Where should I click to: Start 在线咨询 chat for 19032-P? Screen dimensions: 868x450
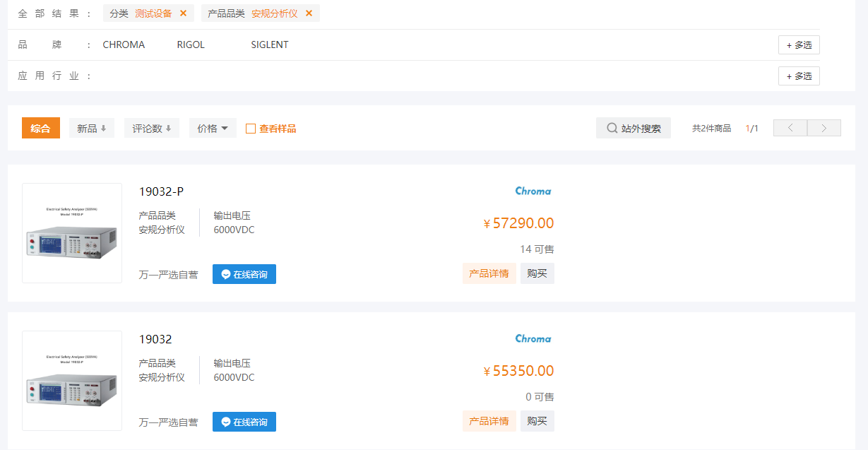(x=244, y=274)
